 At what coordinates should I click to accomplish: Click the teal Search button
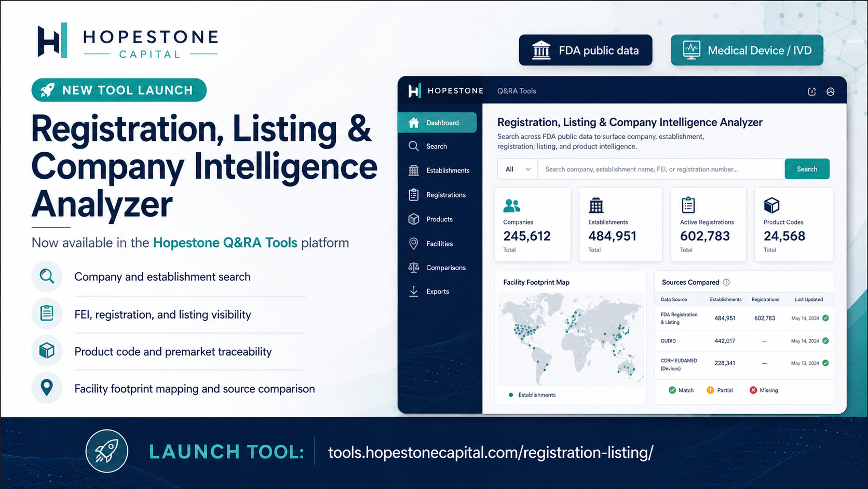[807, 169]
